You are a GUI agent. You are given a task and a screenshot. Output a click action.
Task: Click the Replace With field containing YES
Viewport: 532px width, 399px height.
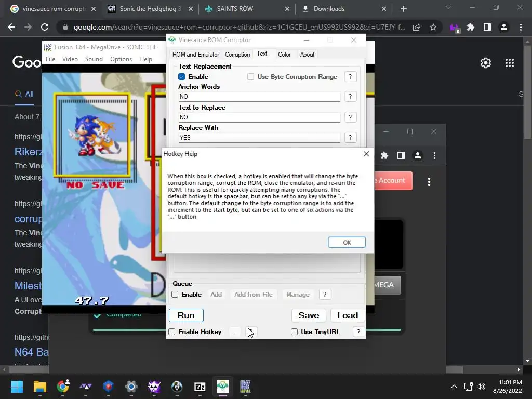point(259,137)
